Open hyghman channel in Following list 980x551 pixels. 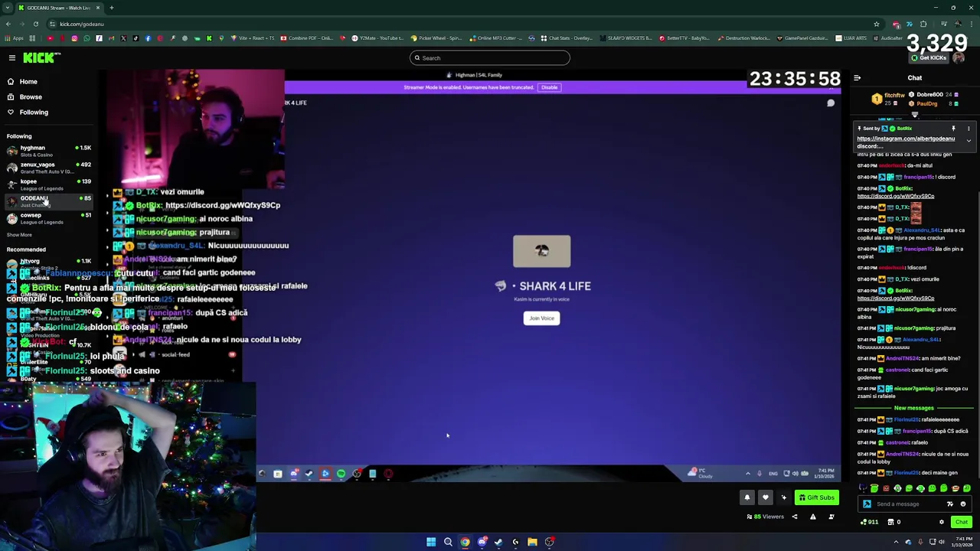[47, 151]
